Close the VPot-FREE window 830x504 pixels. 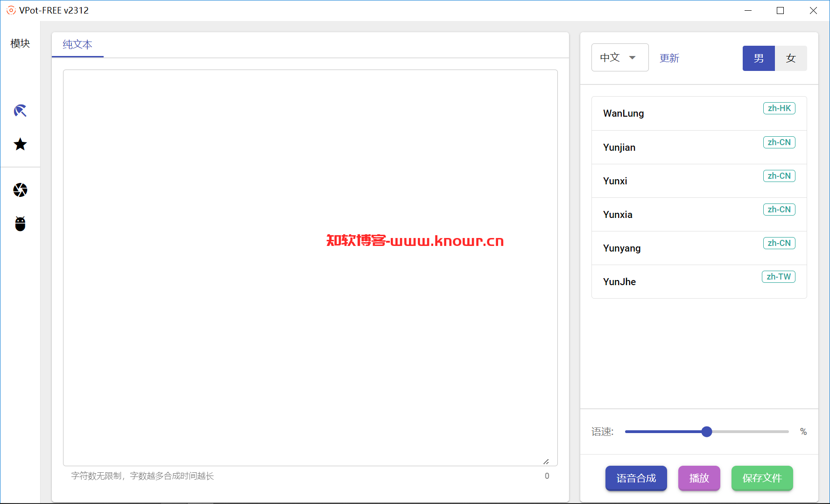click(x=813, y=10)
